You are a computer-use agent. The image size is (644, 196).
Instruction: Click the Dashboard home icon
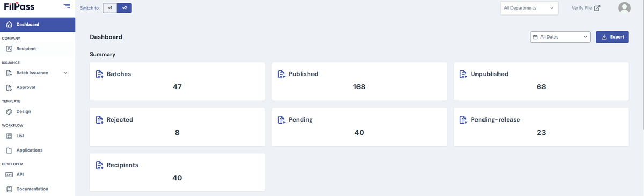pyautogui.click(x=9, y=25)
